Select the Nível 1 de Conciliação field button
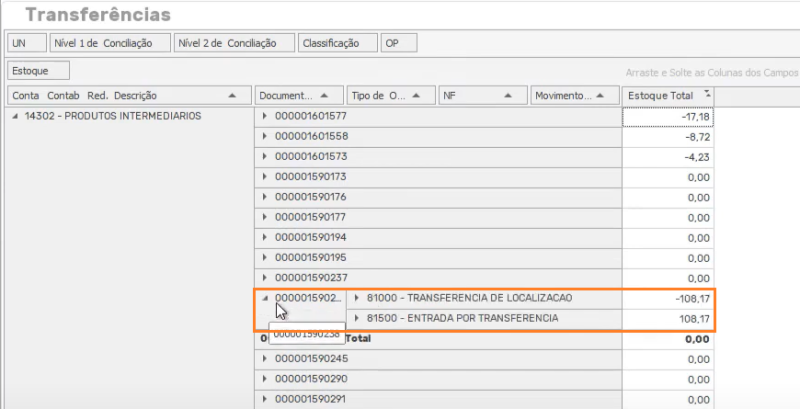Viewport: 800px width, 409px height. coord(110,43)
